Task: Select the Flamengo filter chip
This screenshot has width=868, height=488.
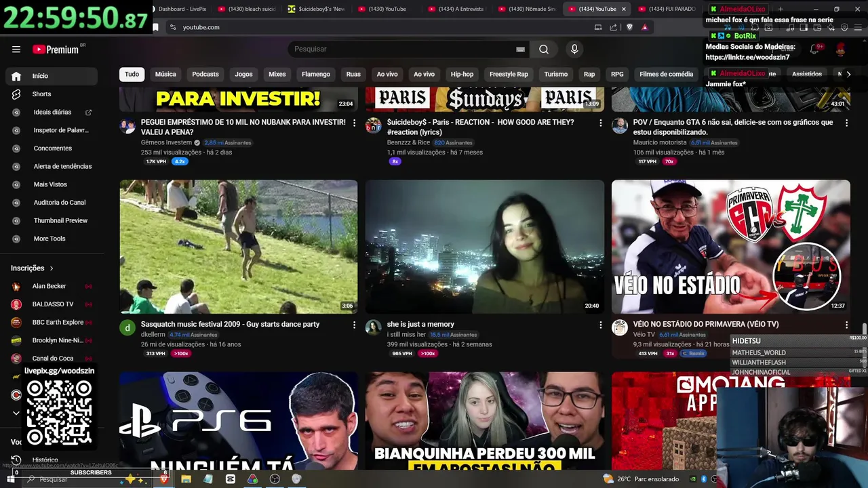Action: [316, 74]
